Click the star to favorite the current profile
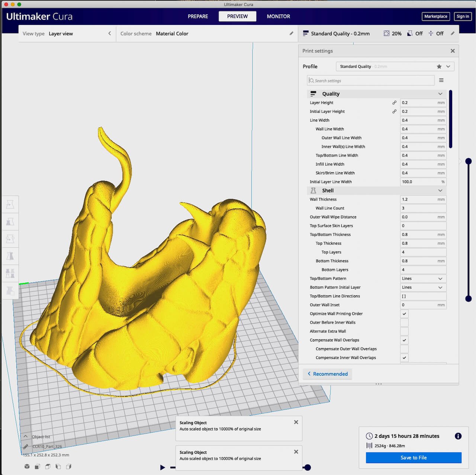 click(439, 66)
